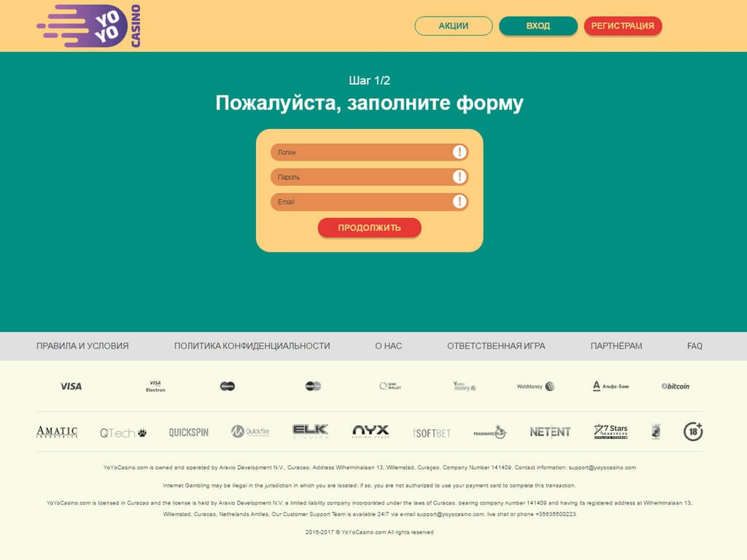Click the error icon beside the Email field
This screenshot has width=747, height=560.
[x=459, y=202]
